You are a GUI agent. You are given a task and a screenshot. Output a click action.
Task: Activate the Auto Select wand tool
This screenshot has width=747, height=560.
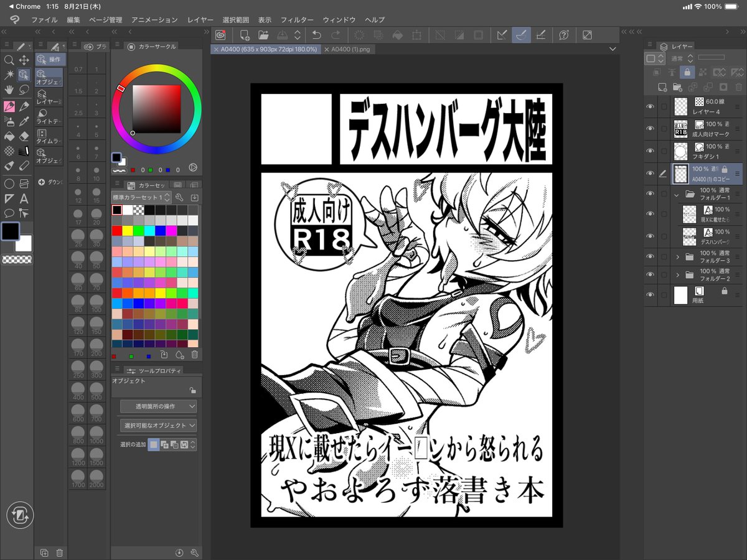click(x=9, y=73)
